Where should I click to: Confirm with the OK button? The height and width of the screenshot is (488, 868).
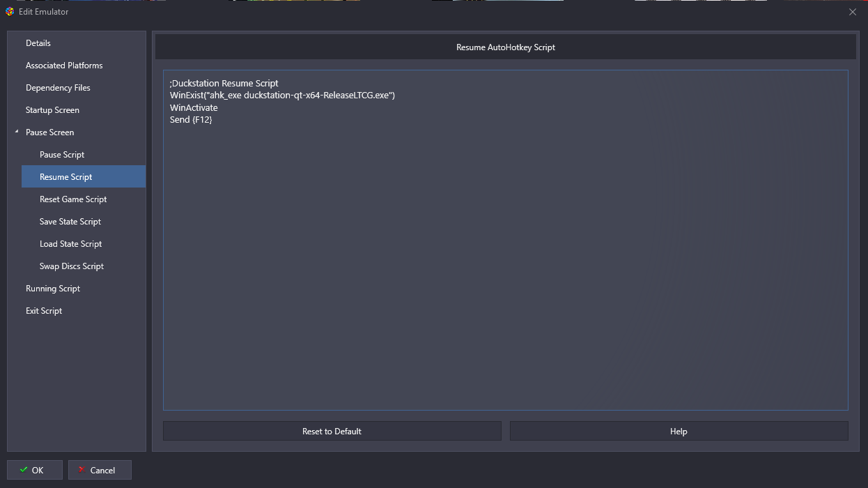pos(35,470)
